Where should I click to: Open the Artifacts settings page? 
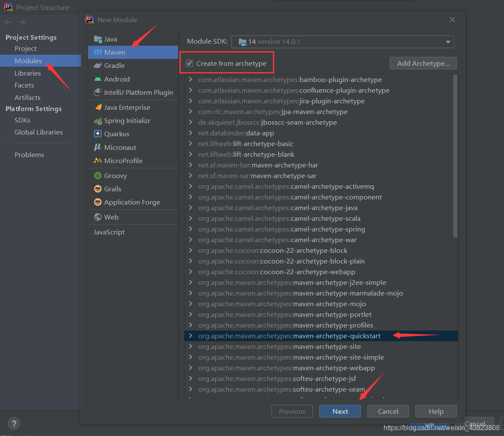(28, 97)
